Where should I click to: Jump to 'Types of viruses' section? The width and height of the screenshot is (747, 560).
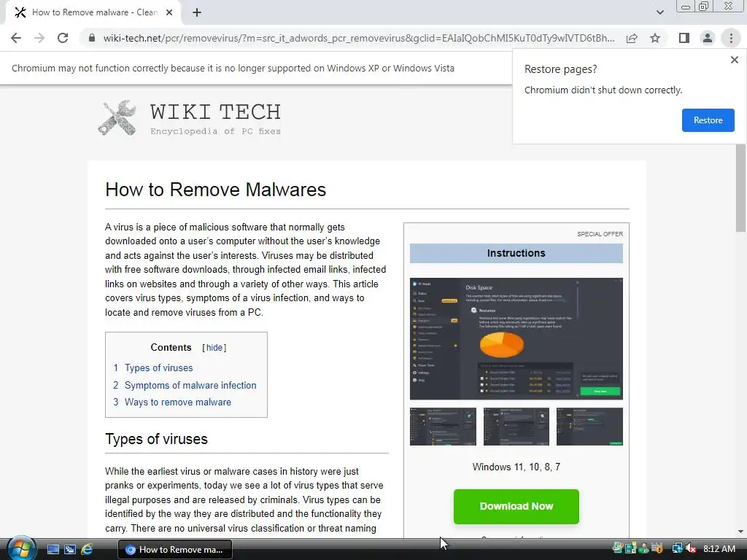coord(158,367)
